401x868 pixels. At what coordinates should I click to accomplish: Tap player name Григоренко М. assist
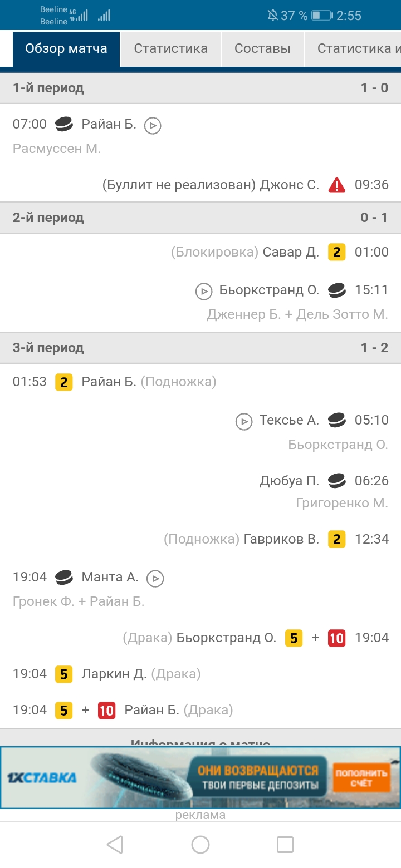(341, 503)
